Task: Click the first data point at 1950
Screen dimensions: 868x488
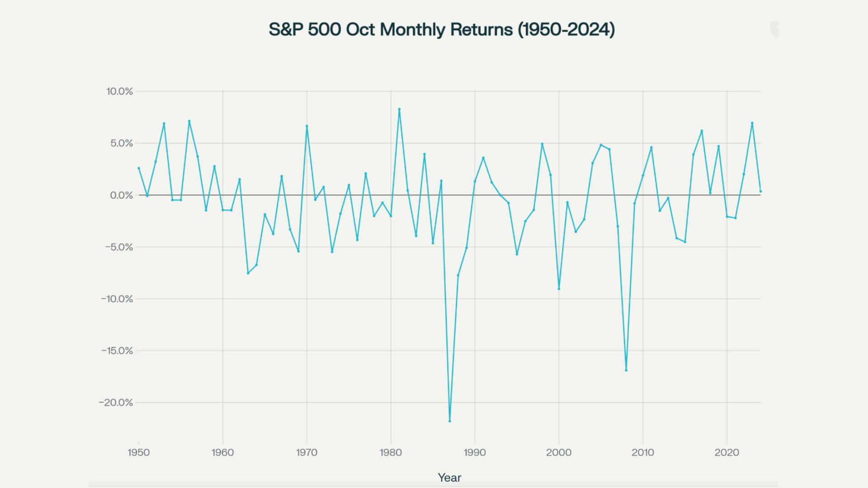Action: click(139, 168)
